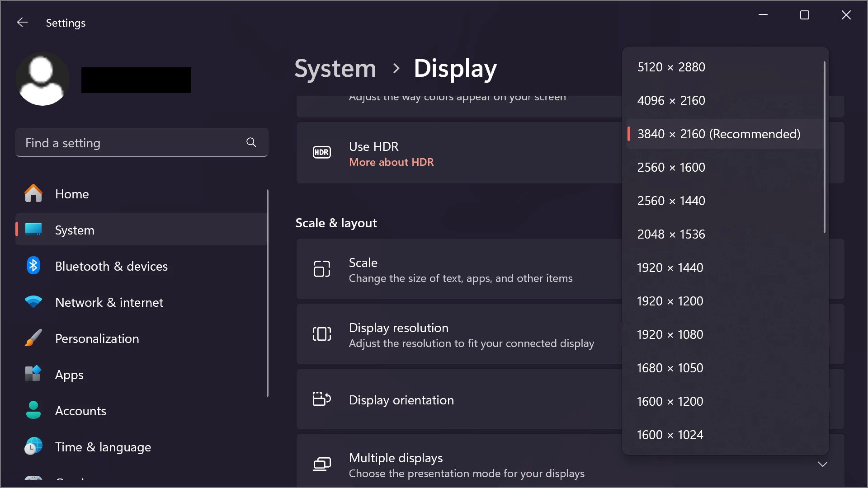This screenshot has width=868, height=488.
Task: Click the search magnifier icon
Action: coord(251,143)
